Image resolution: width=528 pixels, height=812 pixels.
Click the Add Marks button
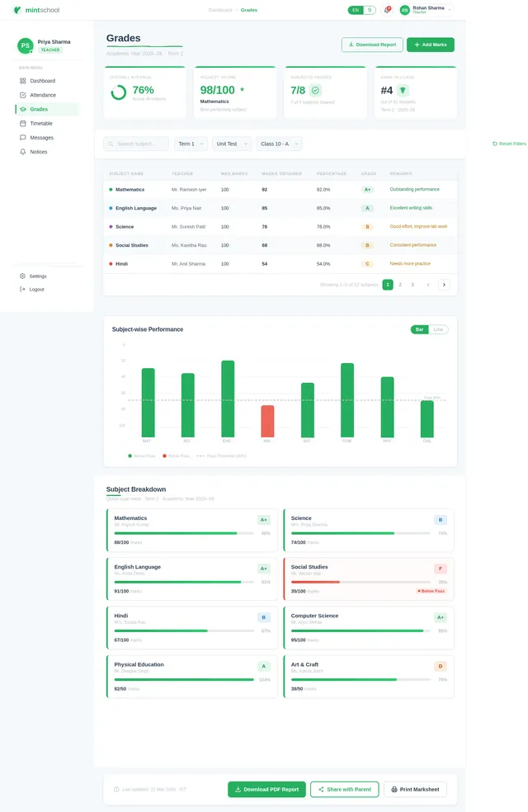(430, 45)
